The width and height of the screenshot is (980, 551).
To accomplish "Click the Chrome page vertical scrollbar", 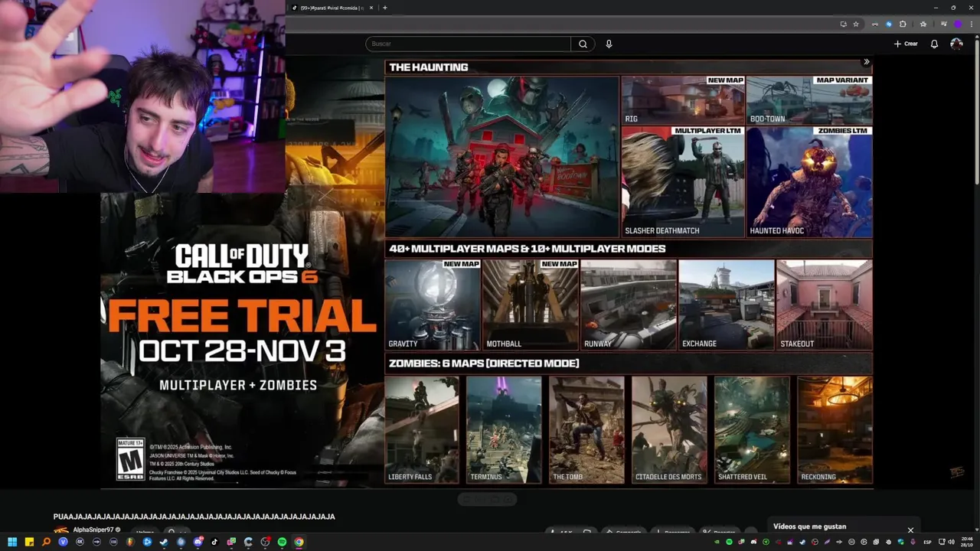I will point(977,111).
